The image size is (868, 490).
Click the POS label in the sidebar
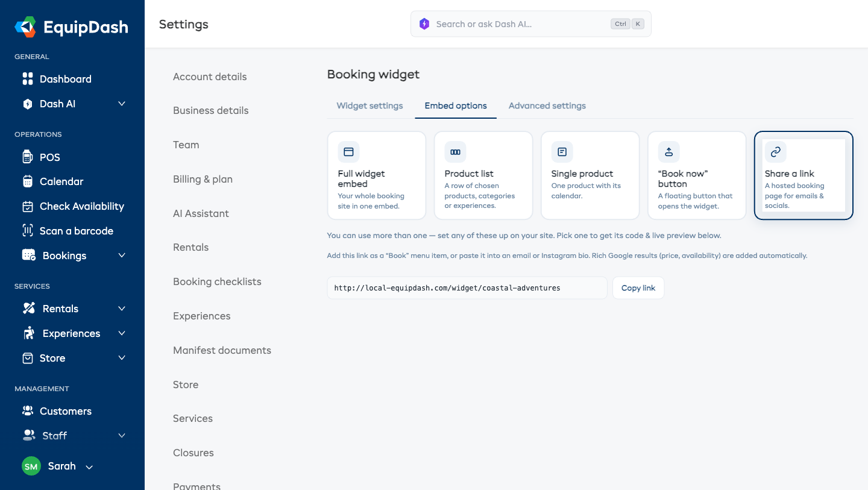tap(50, 157)
